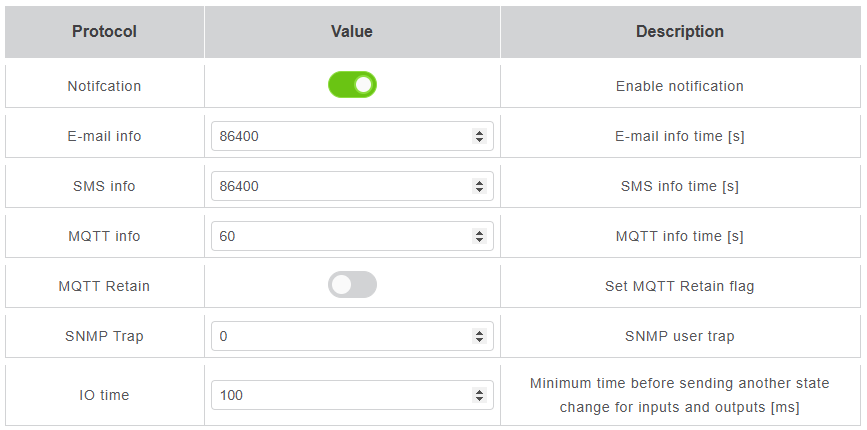Click the Value column header

point(352,32)
